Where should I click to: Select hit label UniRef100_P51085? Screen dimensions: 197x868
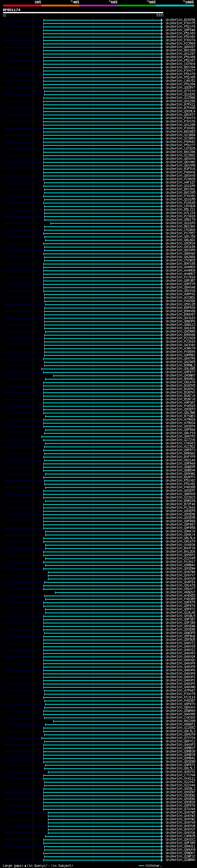tap(180, 78)
